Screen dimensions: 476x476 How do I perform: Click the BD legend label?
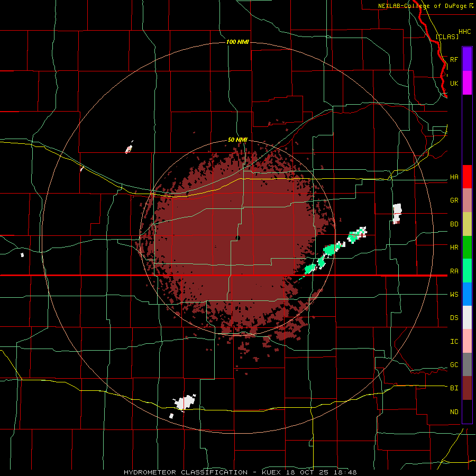(x=454, y=224)
